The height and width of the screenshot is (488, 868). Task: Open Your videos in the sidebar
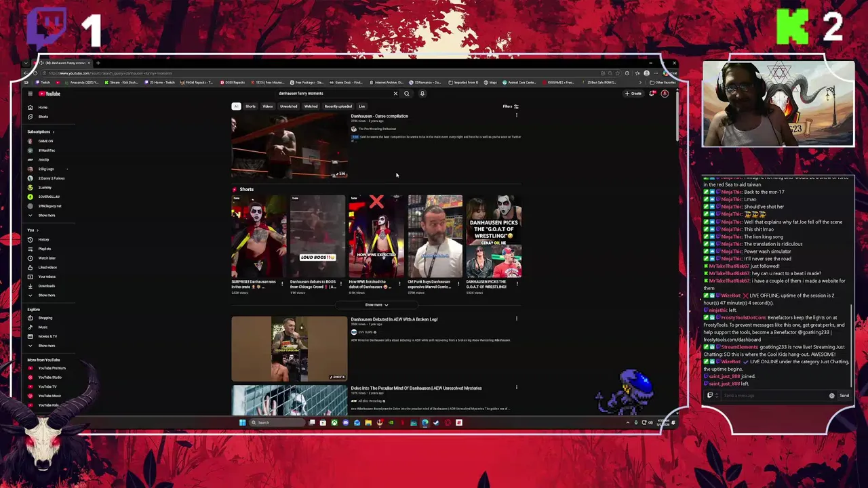pyautogui.click(x=47, y=277)
